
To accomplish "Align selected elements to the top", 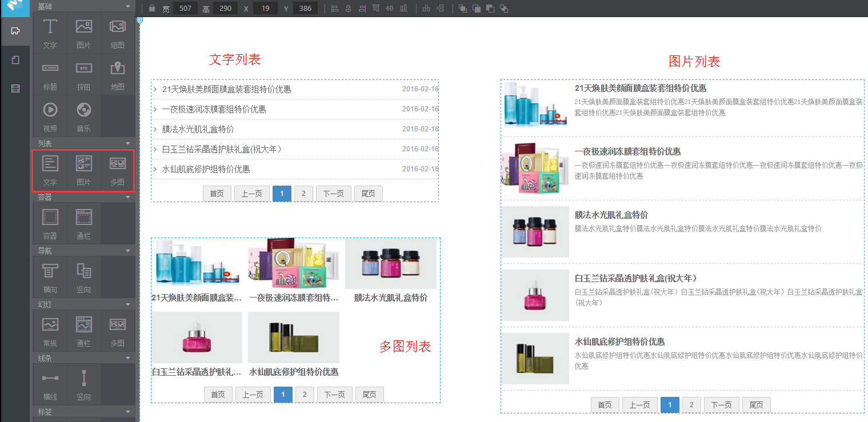I will (376, 9).
